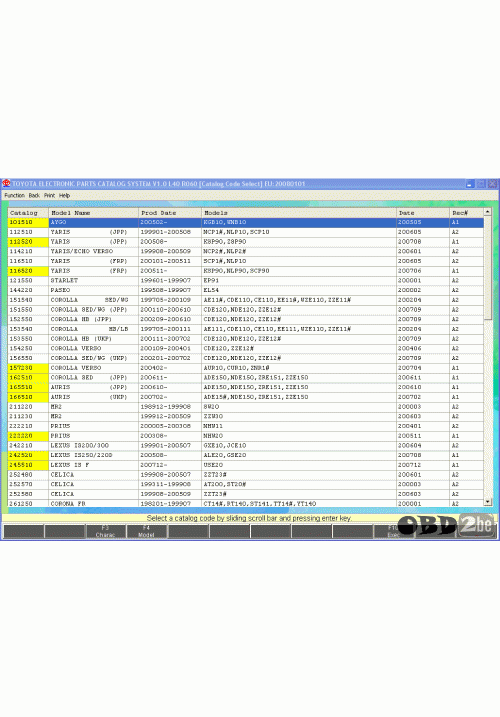Select catalog code 252580 CELICA row
The height and width of the screenshot is (717, 500).
(x=246, y=494)
